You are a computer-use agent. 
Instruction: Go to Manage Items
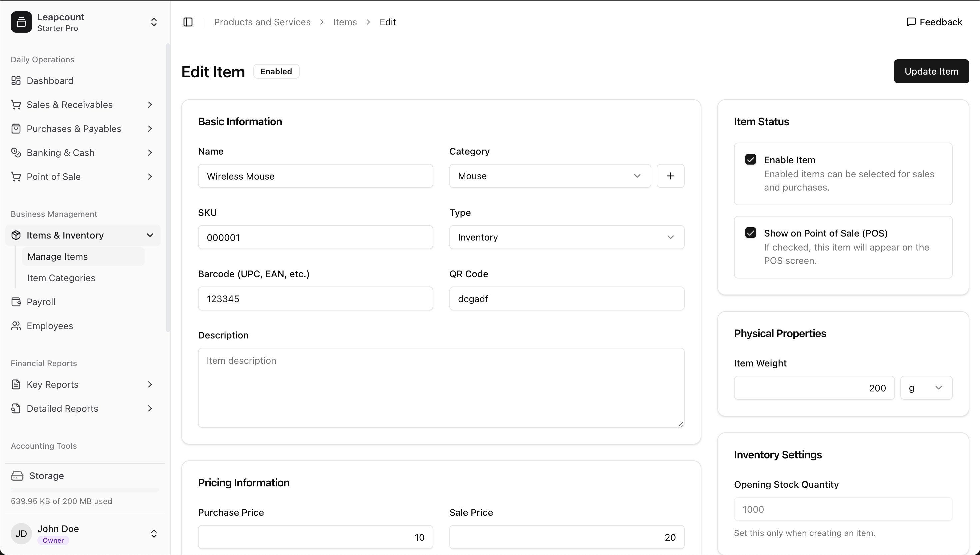tap(83, 257)
